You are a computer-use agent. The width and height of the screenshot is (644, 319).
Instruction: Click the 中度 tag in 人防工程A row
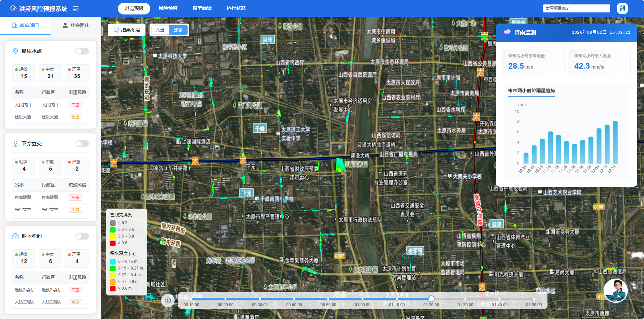[x=75, y=302]
